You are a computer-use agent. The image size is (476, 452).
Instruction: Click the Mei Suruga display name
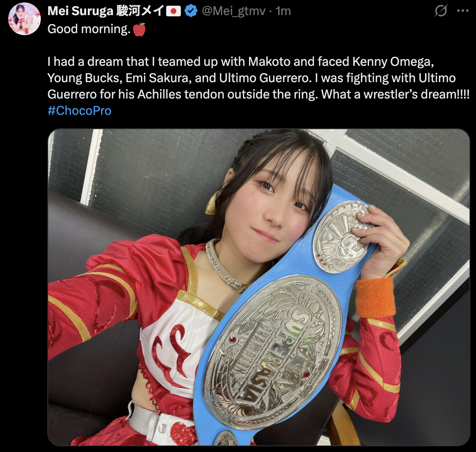pyautogui.click(x=80, y=11)
